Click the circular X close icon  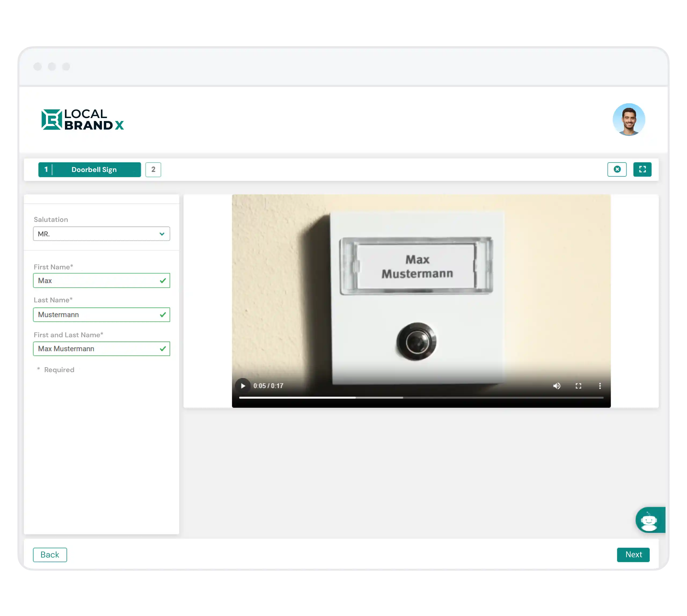(617, 169)
